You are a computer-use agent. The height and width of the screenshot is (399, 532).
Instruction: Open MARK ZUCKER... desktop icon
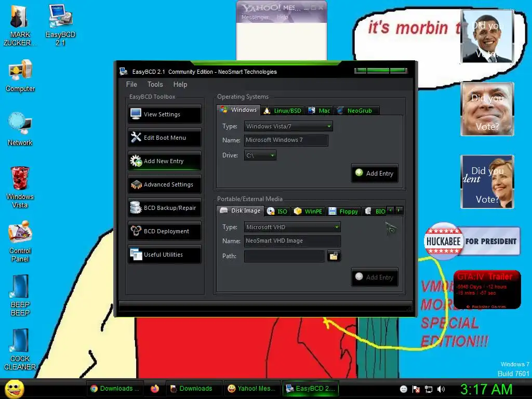20,26
